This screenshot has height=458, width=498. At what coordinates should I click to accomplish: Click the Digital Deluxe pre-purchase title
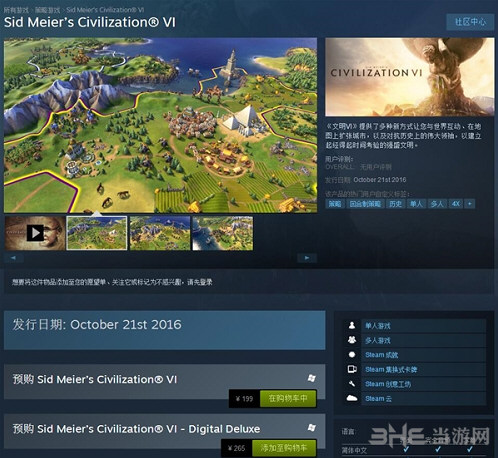(136, 429)
